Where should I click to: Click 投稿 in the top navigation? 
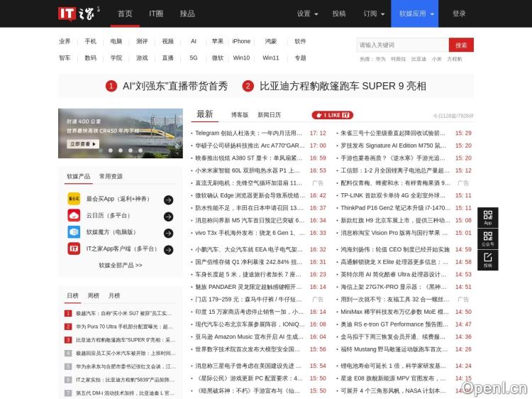tap(338, 13)
